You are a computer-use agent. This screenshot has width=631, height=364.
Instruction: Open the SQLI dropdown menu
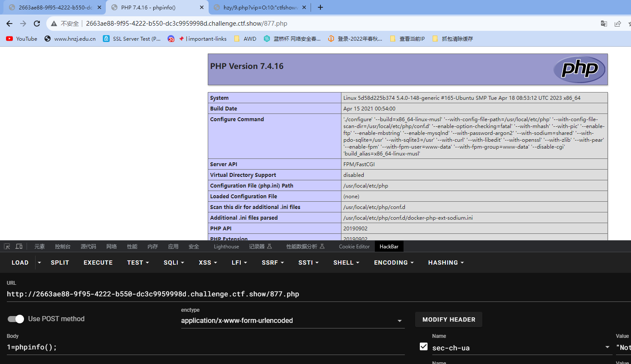pyautogui.click(x=173, y=263)
